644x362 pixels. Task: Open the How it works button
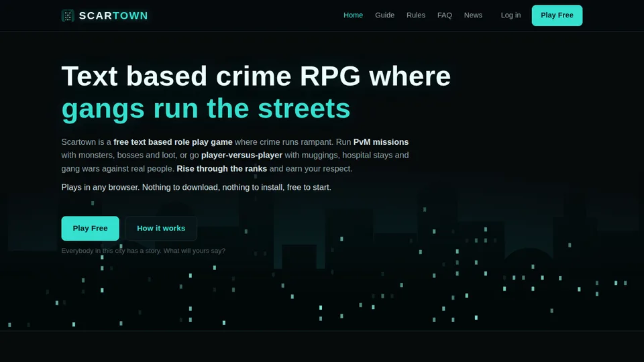[x=161, y=228]
